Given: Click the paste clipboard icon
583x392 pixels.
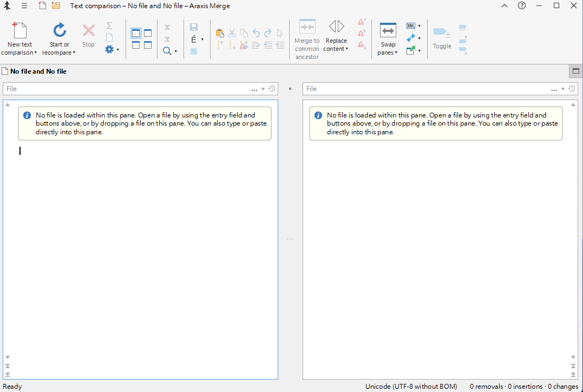Looking at the screenshot, I should (220, 33).
